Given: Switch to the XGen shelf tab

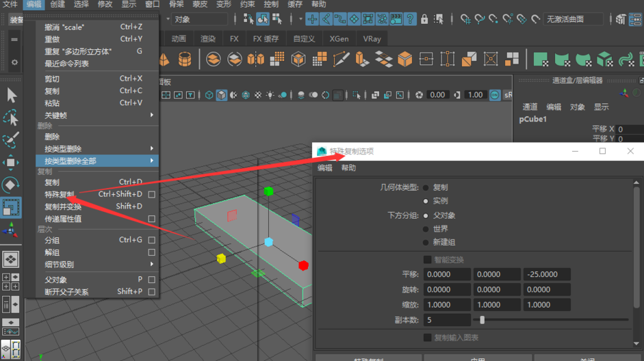Looking at the screenshot, I should click(339, 39).
